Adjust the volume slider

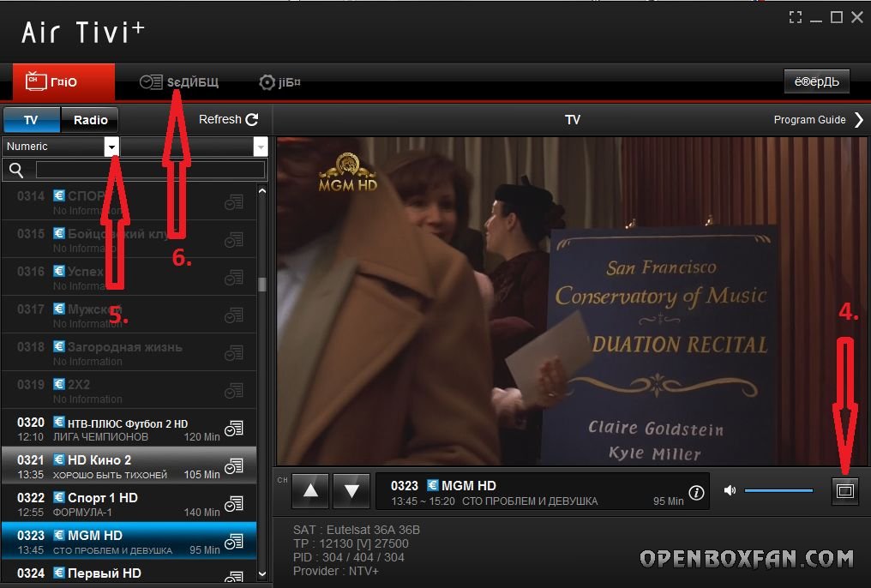[778, 490]
